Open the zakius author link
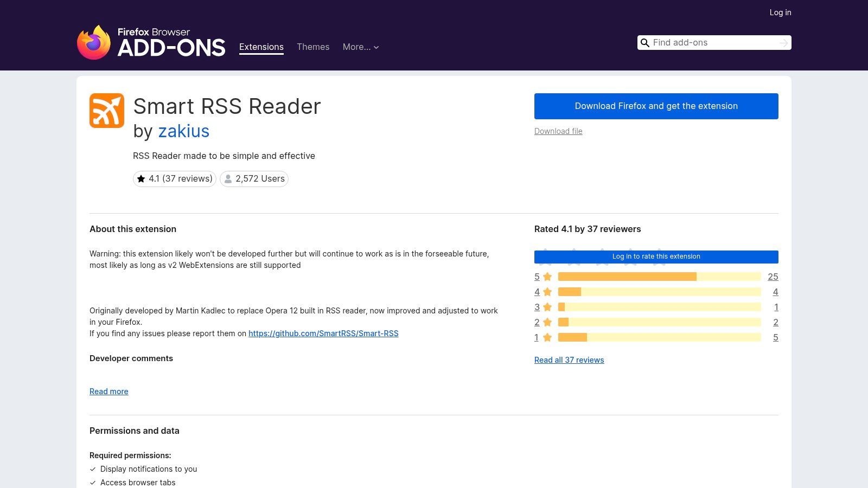 [x=184, y=131]
